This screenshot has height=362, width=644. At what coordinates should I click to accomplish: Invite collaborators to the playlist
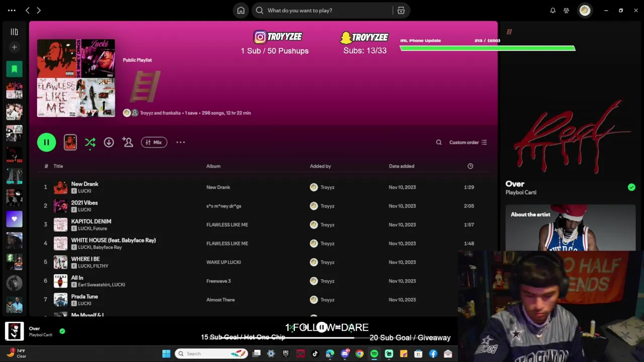(128, 142)
